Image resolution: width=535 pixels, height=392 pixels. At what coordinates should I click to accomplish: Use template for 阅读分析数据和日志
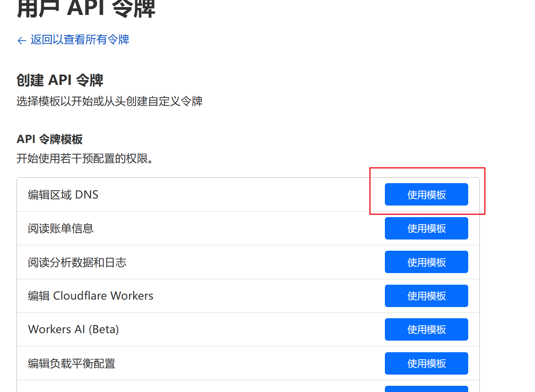(426, 262)
